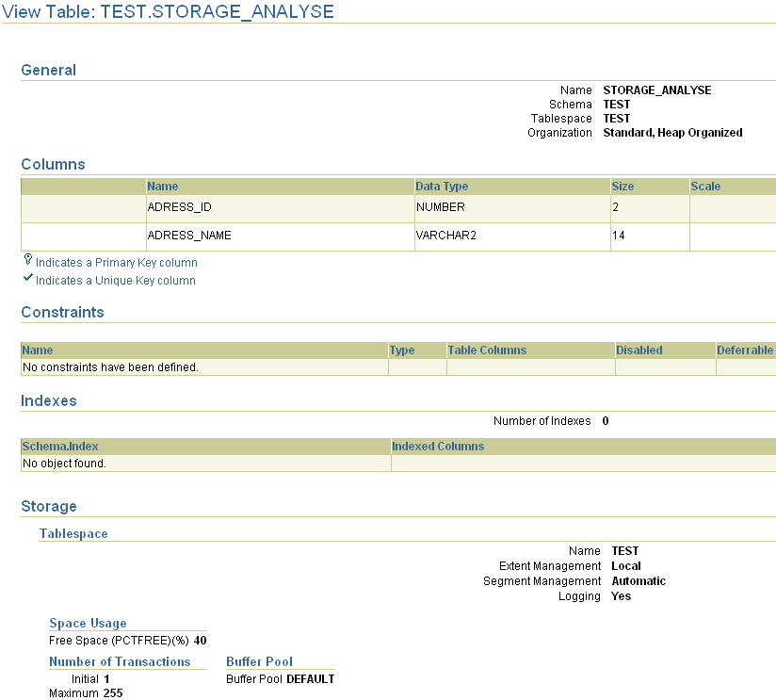
Task: Select the ADRESS_ID column name cell
Action: pos(280,208)
